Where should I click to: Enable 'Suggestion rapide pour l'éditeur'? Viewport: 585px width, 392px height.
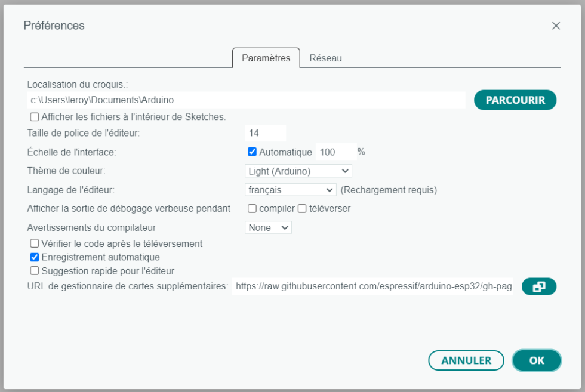35,271
